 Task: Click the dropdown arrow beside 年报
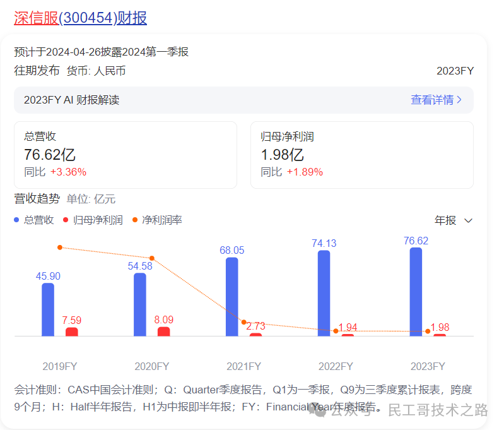click(468, 220)
